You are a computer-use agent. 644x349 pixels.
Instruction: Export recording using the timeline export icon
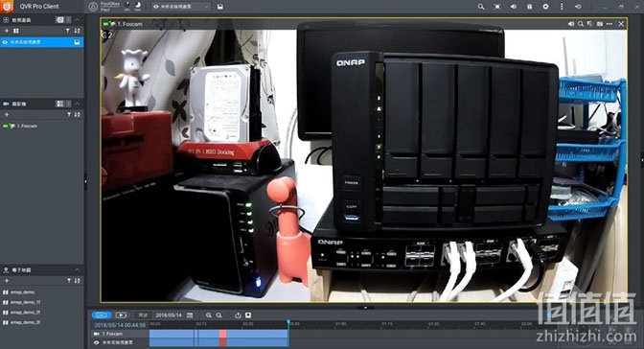pos(238,315)
